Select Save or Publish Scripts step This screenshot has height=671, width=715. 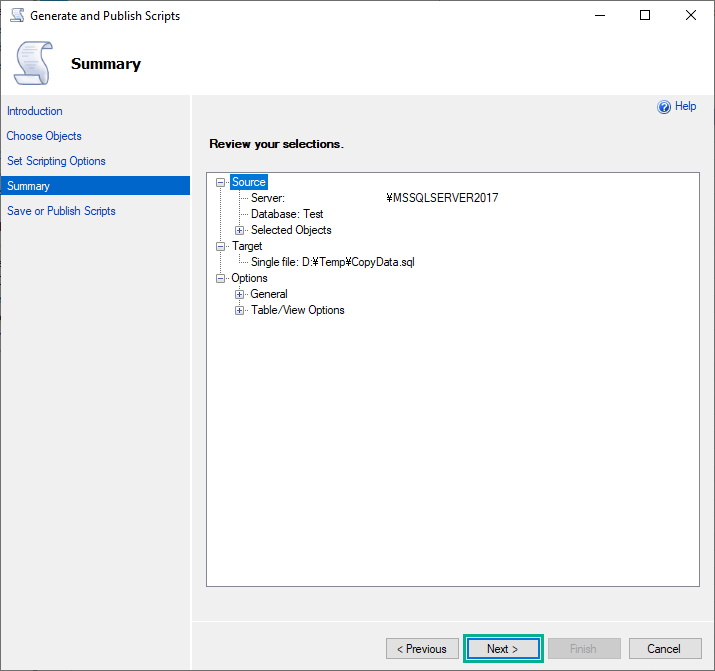coord(61,211)
